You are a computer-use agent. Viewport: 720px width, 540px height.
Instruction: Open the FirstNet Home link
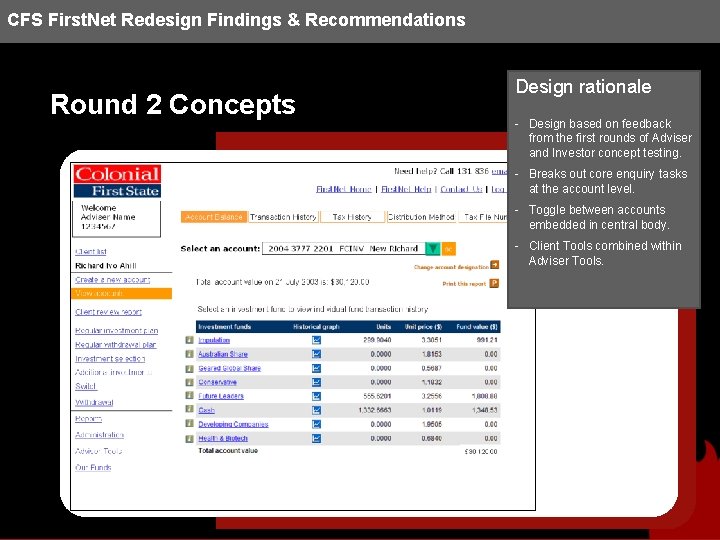click(344, 189)
